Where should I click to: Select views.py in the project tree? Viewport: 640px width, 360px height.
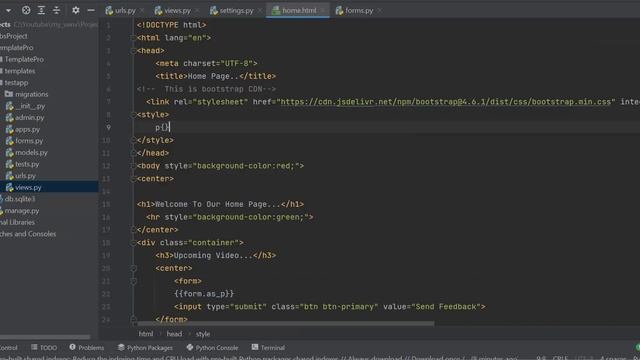point(28,187)
